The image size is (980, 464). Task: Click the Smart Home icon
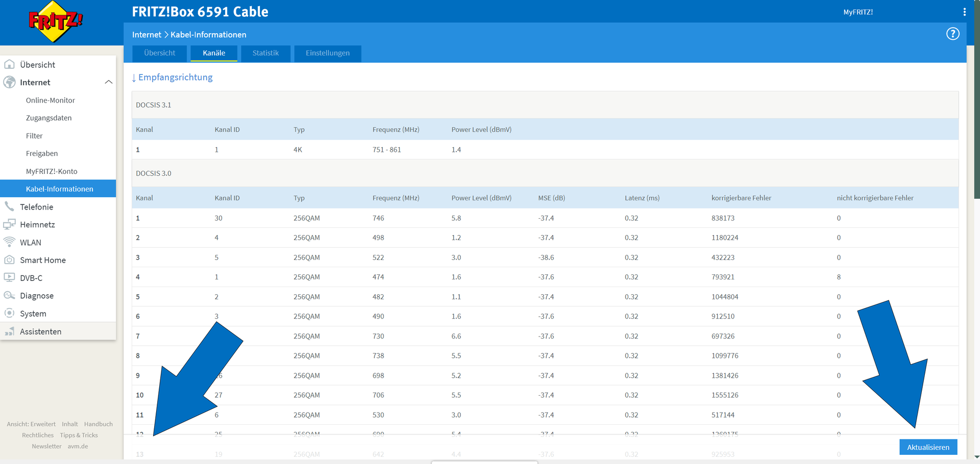(x=9, y=260)
